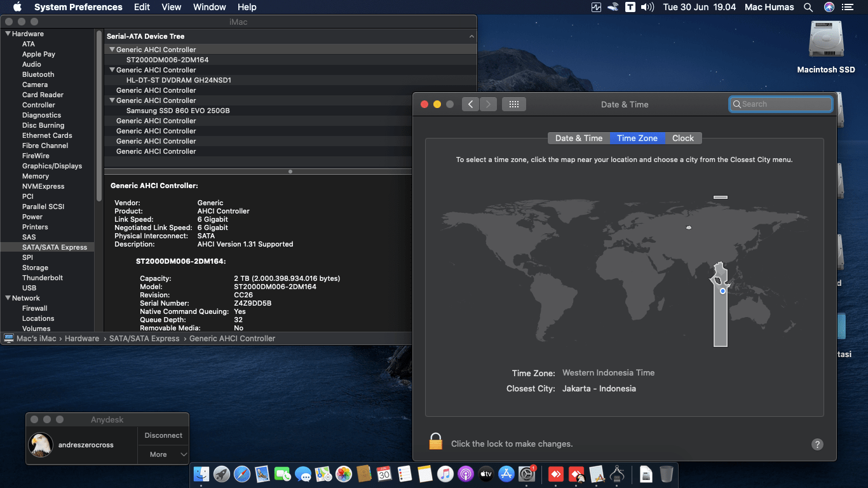Open the Help menu
868x488 pixels.
point(247,7)
